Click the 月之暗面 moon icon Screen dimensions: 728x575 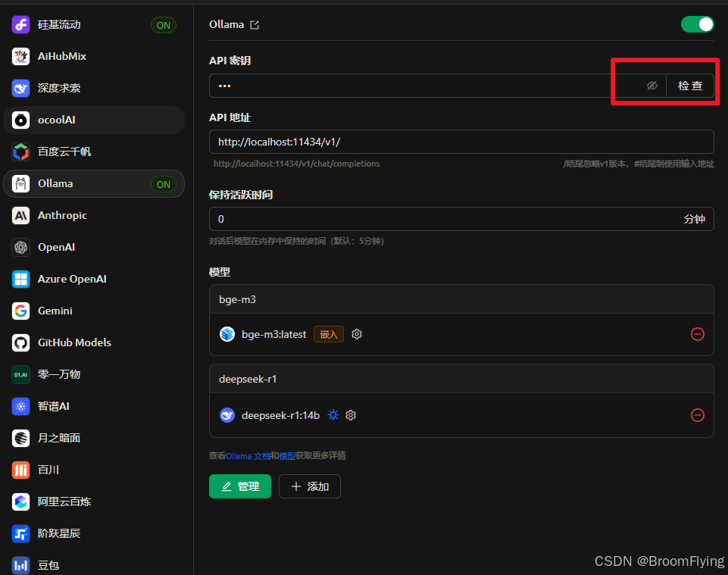(x=21, y=438)
